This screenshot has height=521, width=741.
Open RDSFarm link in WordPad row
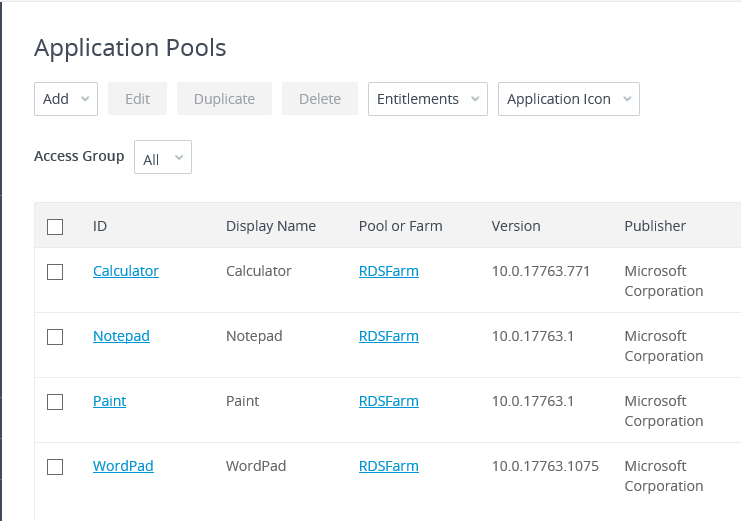pyautogui.click(x=388, y=466)
